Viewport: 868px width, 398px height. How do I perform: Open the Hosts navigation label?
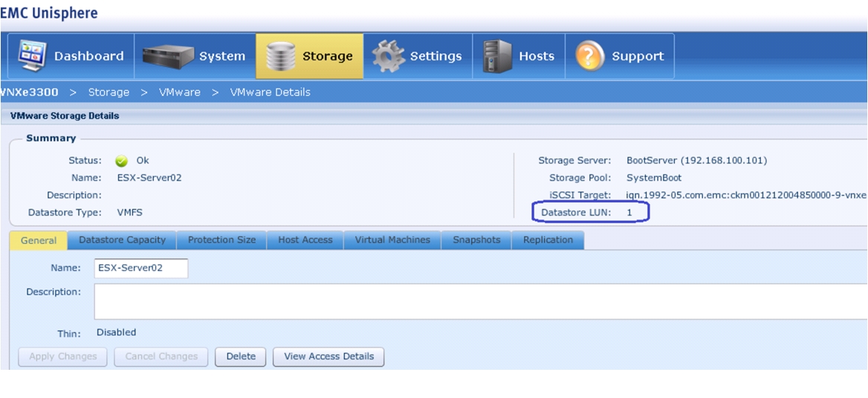coord(537,56)
